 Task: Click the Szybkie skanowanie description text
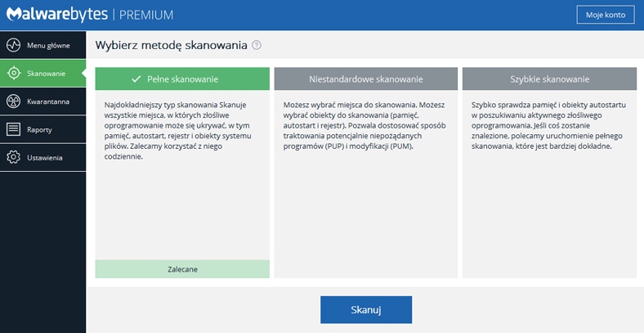tap(548, 125)
